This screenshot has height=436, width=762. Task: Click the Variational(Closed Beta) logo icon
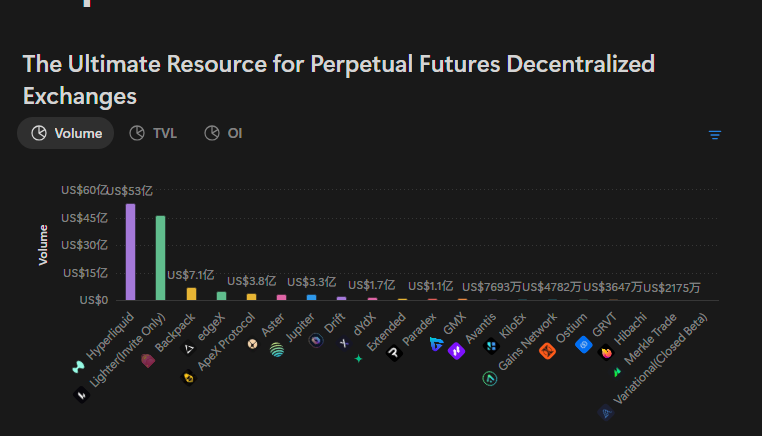(606, 413)
